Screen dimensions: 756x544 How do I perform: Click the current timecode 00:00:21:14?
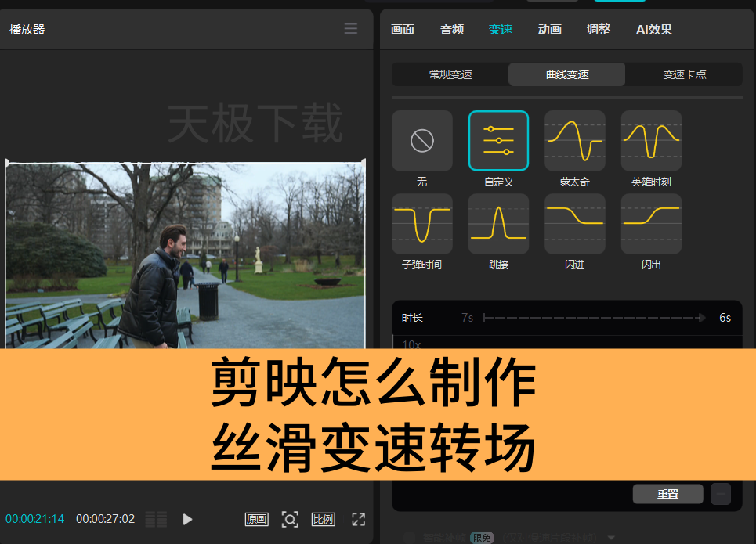(x=34, y=519)
